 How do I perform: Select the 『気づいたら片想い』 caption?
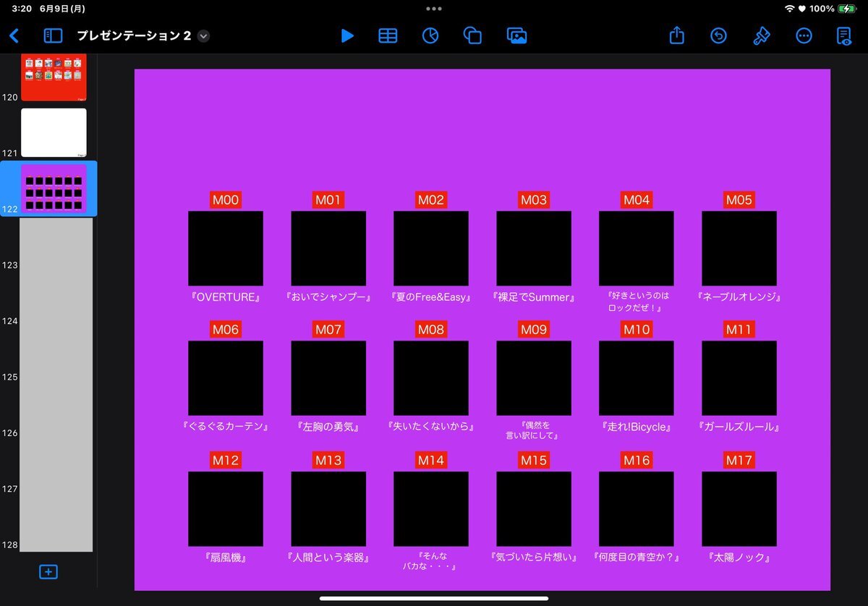[534, 558]
